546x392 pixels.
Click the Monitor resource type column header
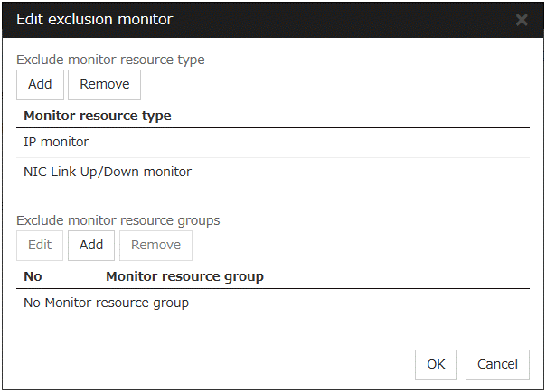click(98, 116)
